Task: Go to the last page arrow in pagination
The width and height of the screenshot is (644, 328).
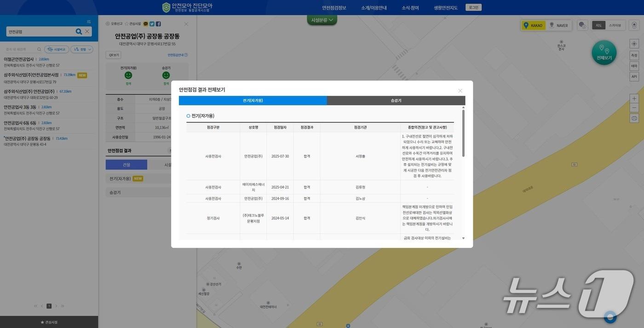Action: click(x=63, y=306)
